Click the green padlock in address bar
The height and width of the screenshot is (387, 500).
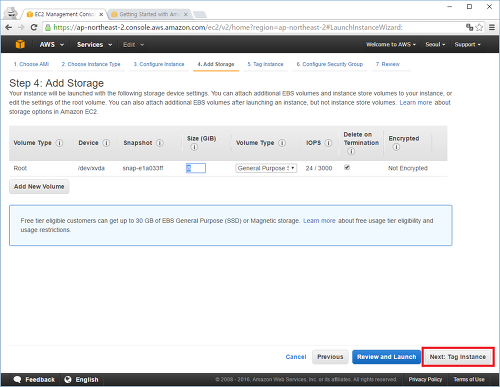pyautogui.click(x=48, y=27)
